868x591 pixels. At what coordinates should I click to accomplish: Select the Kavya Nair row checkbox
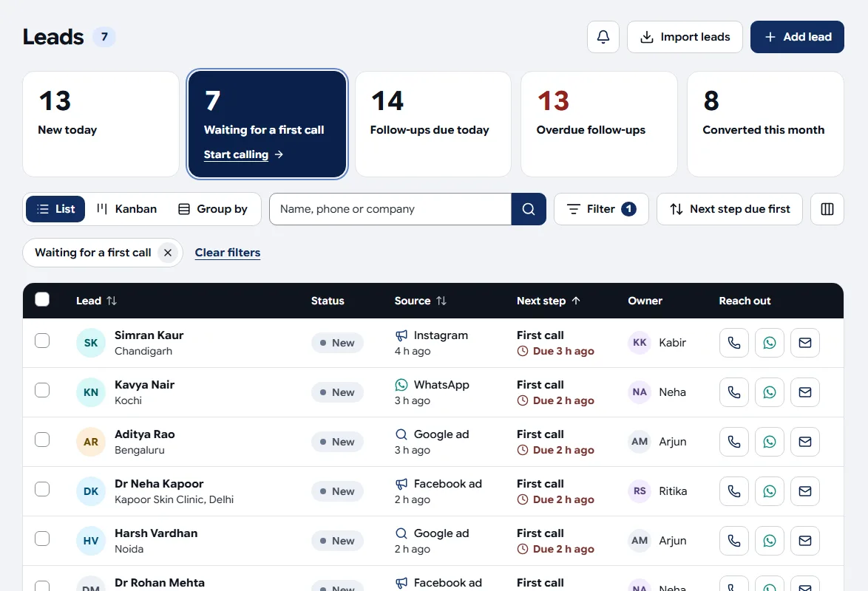pos(42,390)
